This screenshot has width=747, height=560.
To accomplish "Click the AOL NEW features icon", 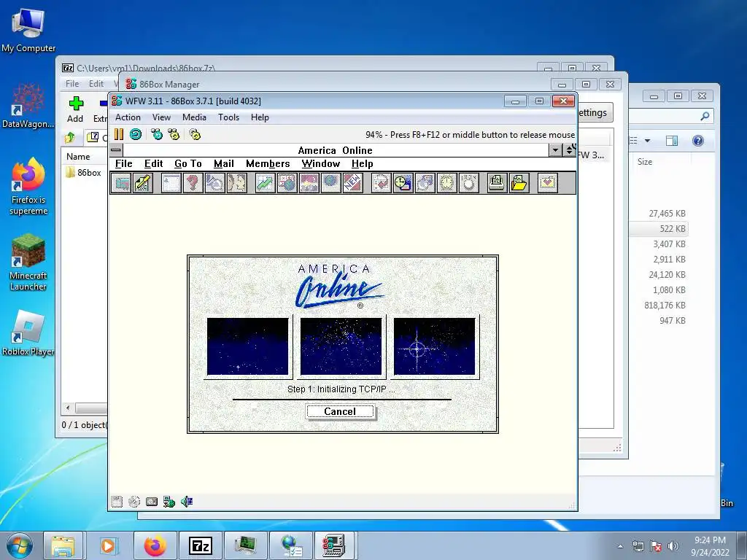I will coord(352,183).
